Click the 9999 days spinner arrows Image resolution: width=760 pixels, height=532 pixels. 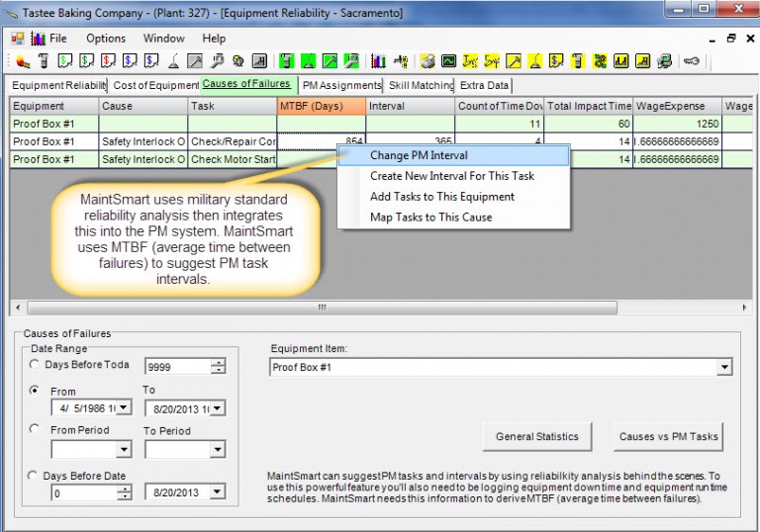[218, 366]
